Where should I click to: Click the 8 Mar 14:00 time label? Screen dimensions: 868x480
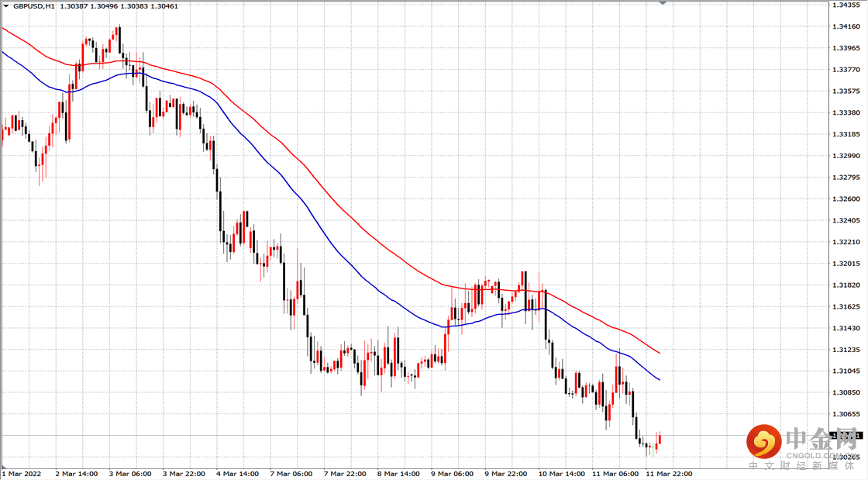(398, 474)
